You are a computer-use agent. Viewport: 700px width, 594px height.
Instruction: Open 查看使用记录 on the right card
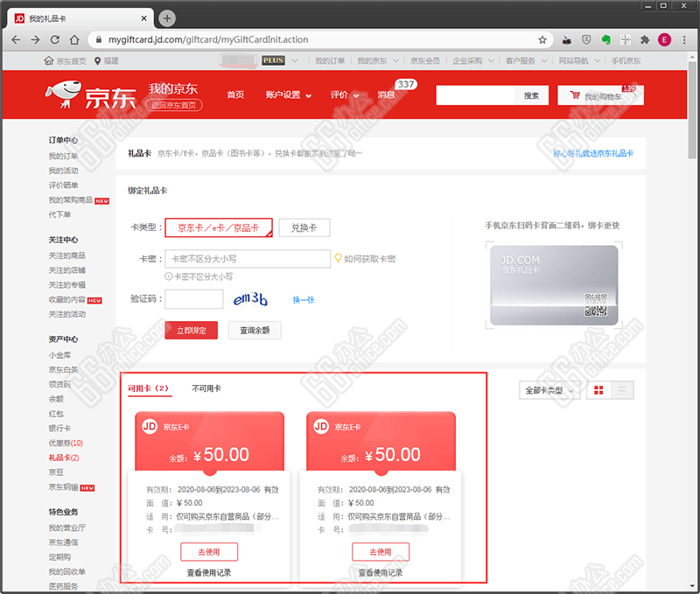point(381,573)
